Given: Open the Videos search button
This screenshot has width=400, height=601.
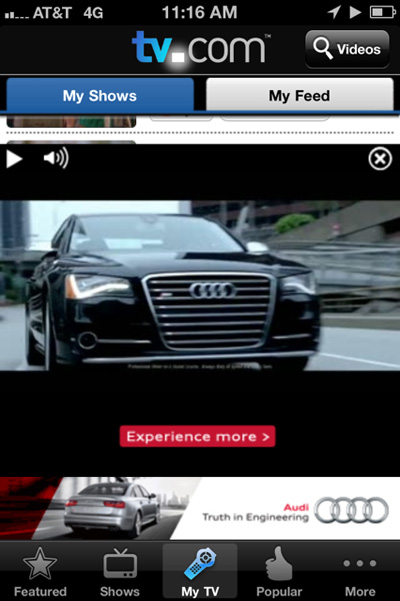Looking at the screenshot, I should pos(347,49).
